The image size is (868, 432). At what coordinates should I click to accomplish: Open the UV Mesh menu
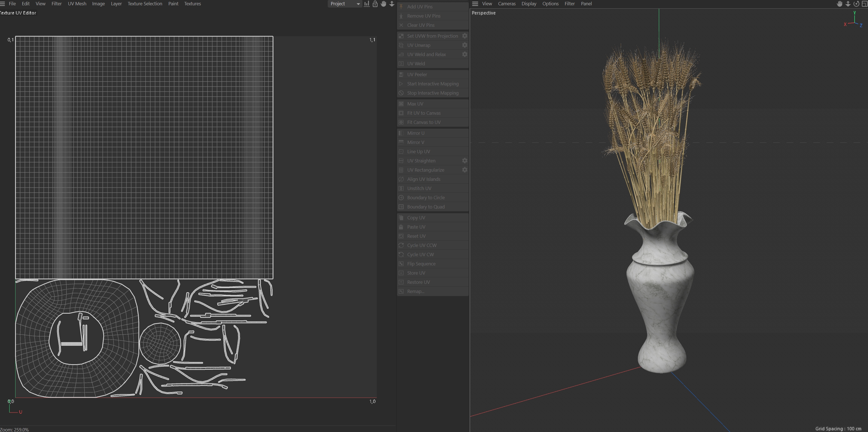[77, 4]
